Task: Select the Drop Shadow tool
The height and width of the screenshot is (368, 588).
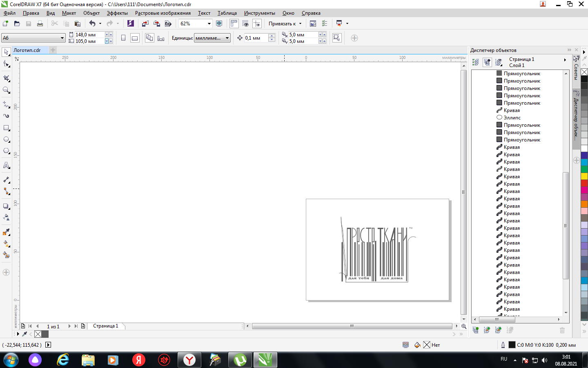Action: point(6,206)
